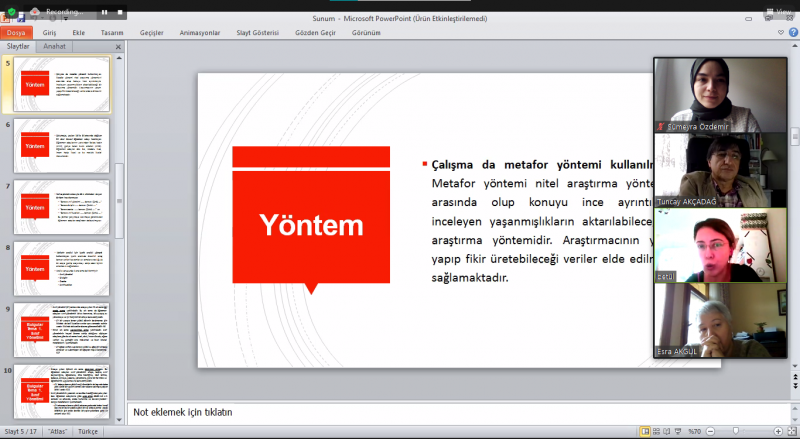
Task: Click the %70 zoom level button
Action: coord(693,432)
